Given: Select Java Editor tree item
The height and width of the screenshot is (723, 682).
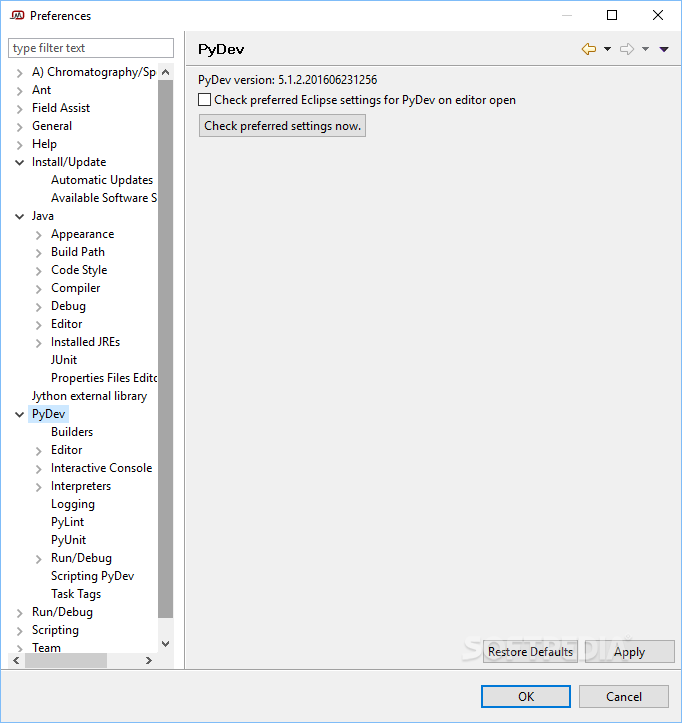Looking at the screenshot, I should point(66,324).
